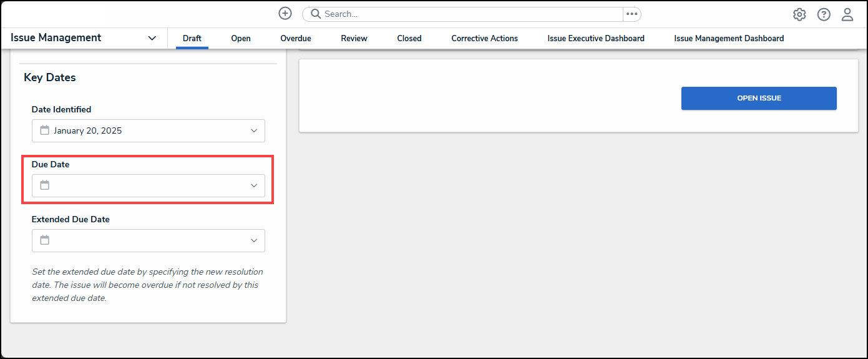This screenshot has height=359, width=868.
Task: Click the Key Dates heading
Action: [x=50, y=77]
